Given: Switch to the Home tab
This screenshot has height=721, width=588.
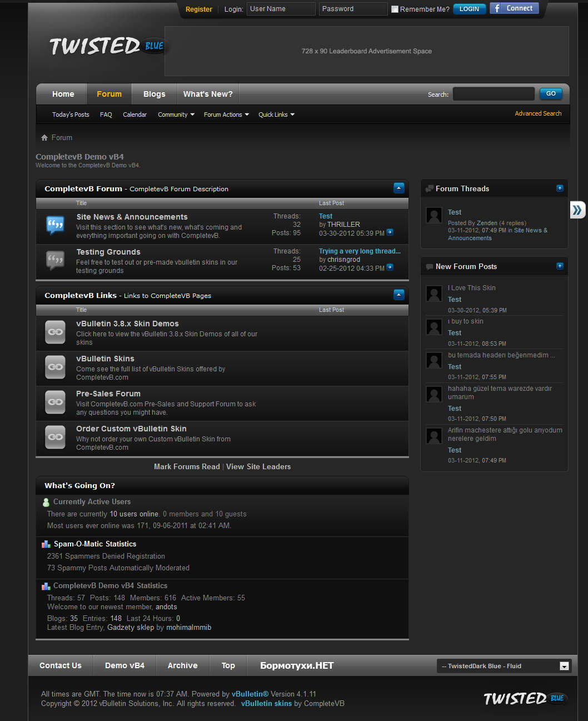Looking at the screenshot, I should tap(63, 94).
